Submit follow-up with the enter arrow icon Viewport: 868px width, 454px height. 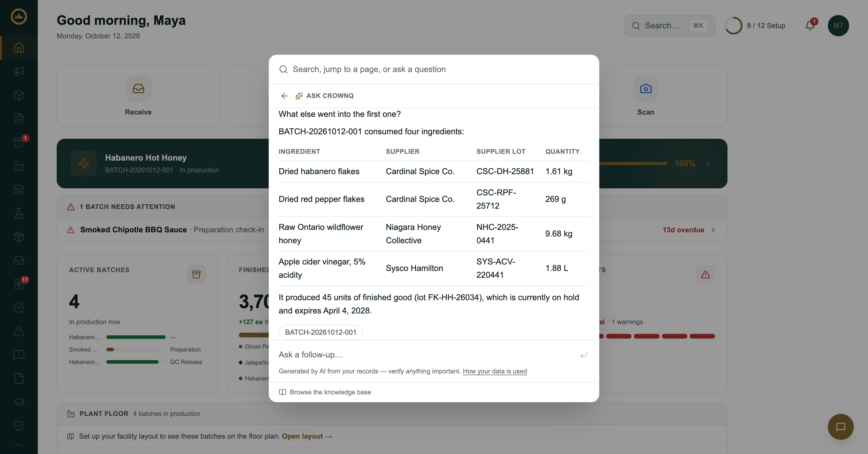[x=583, y=355]
